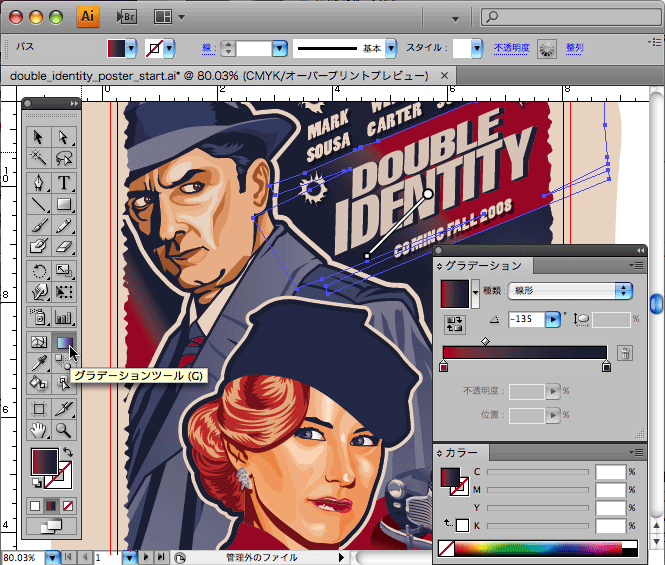Open Color panel options menu
665x565 pixels.
tap(636, 453)
